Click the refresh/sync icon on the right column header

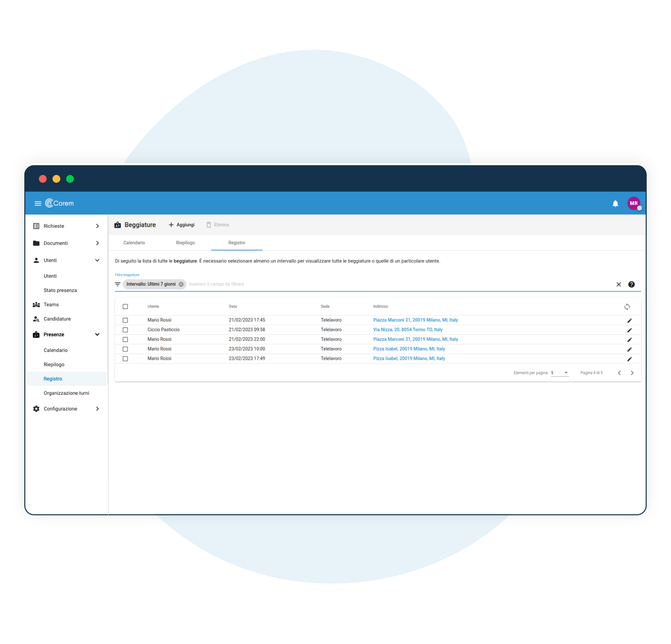coord(627,307)
